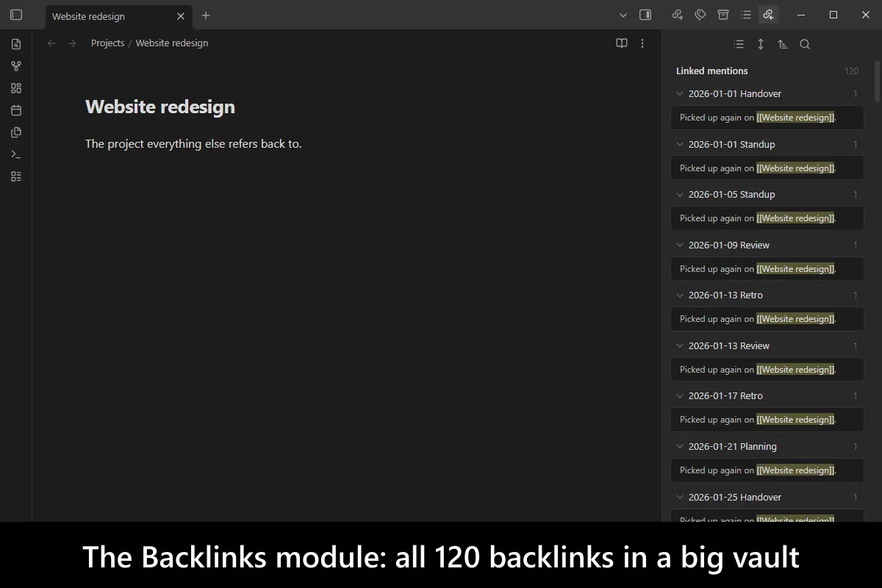Change backlinks sort order
The width and height of the screenshot is (882, 588).
pyautogui.click(x=783, y=44)
